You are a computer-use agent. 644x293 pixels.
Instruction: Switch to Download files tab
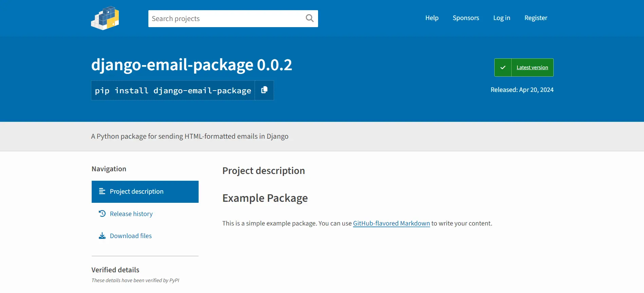click(x=145, y=236)
